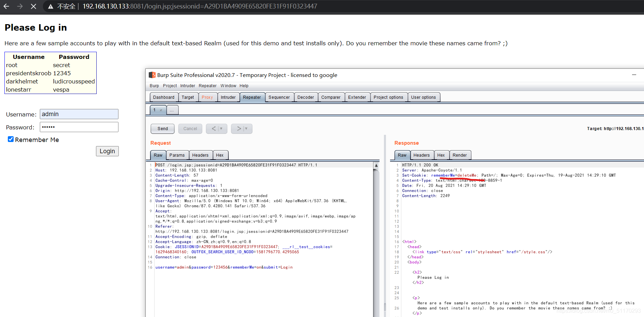
Task: Click the Send button
Action: pyautogui.click(x=163, y=129)
